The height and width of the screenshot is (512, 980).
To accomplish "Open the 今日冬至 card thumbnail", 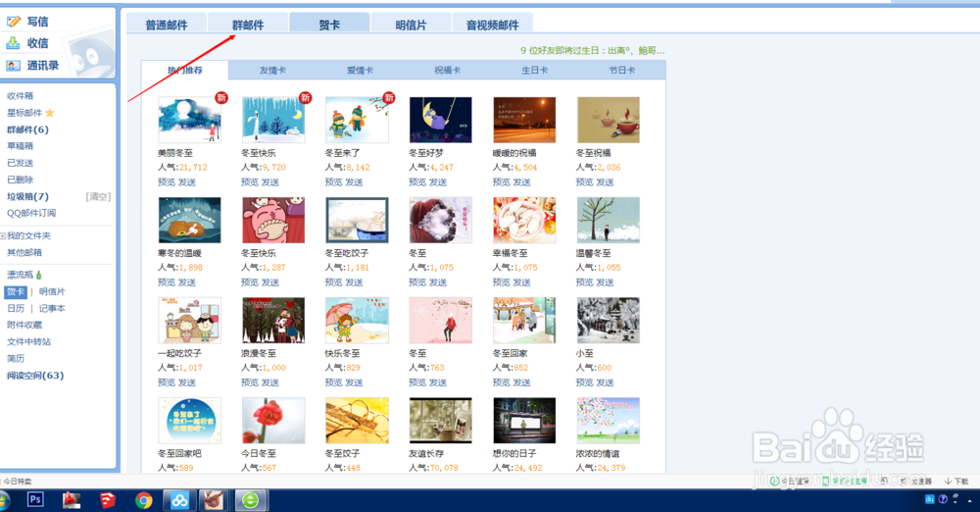I will coord(273,421).
